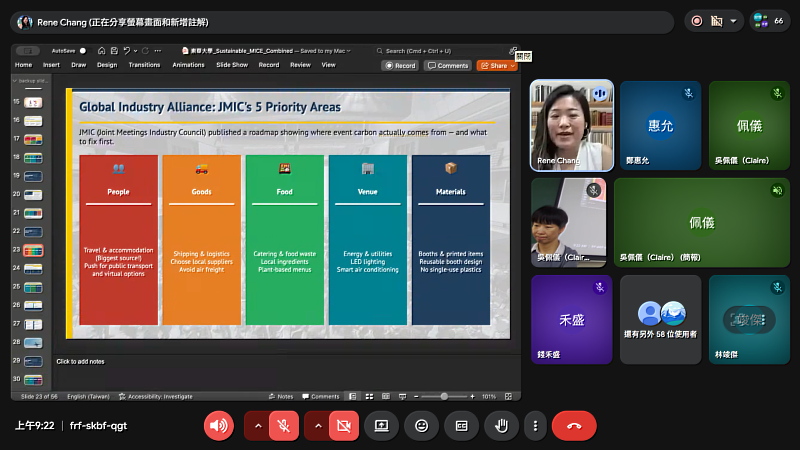This screenshot has height=450, width=800.
Task: Open the View ribbon tab
Action: pyautogui.click(x=329, y=65)
